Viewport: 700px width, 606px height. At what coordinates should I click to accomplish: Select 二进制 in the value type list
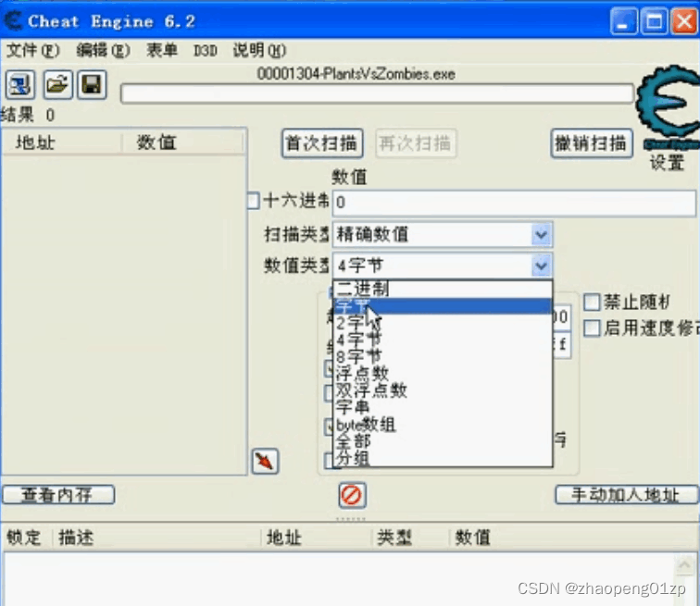(x=443, y=289)
